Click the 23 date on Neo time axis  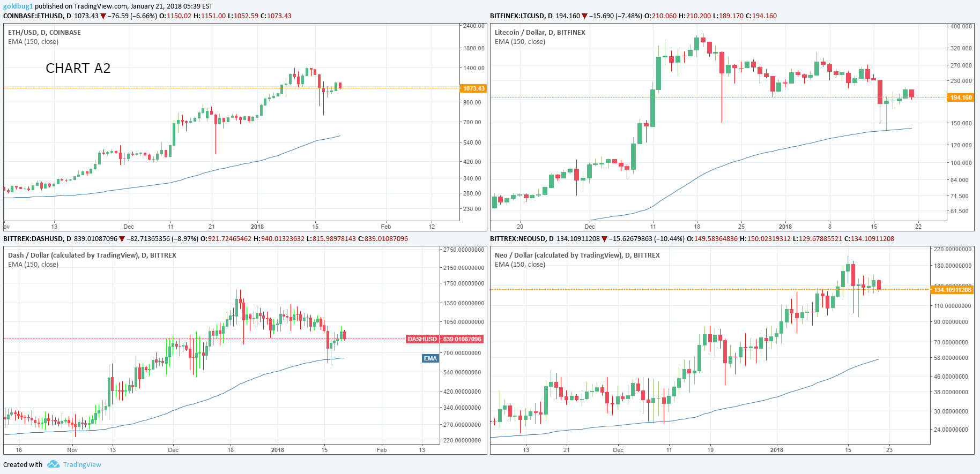[889, 450]
